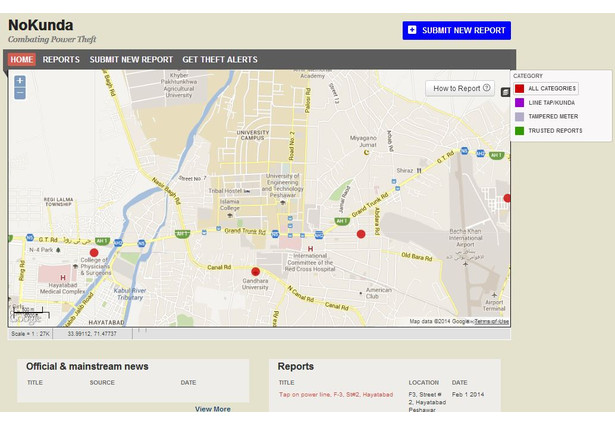Click the plus icon in Submit New Report button
615x424 pixels.
[412, 30]
